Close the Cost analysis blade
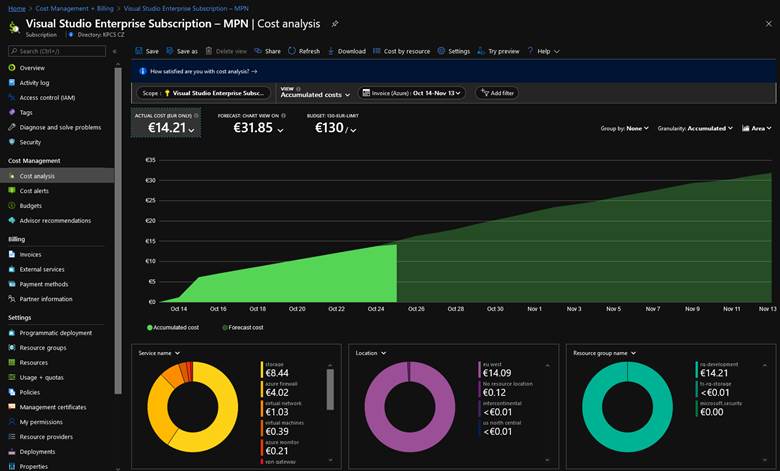The height and width of the screenshot is (471, 780). (769, 23)
